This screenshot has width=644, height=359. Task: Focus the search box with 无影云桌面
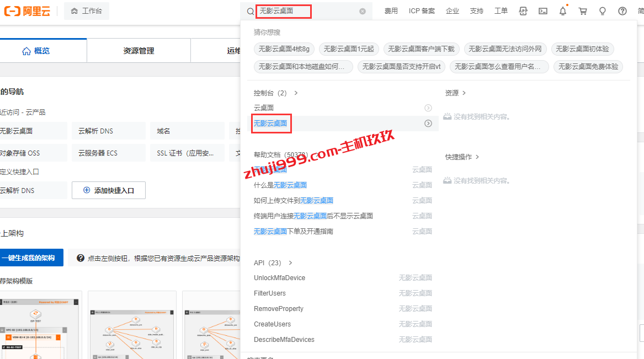[x=306, y=11]
